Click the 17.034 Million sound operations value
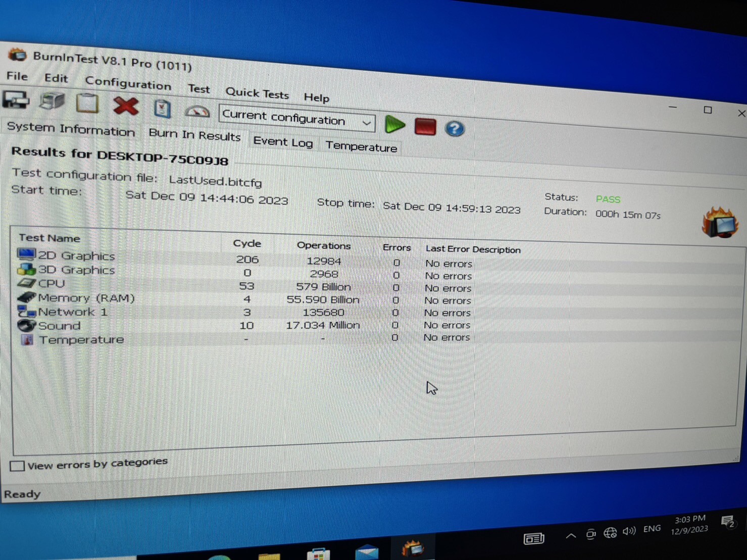 point(323,325)
